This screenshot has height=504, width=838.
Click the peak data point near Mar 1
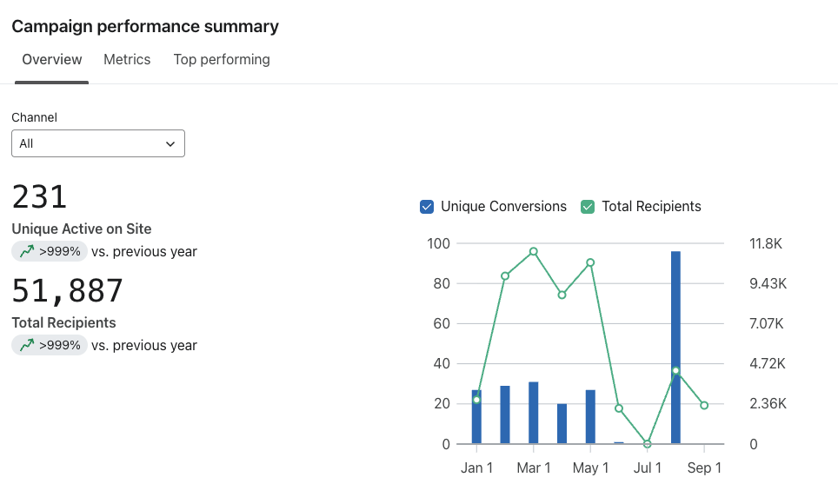534,253
